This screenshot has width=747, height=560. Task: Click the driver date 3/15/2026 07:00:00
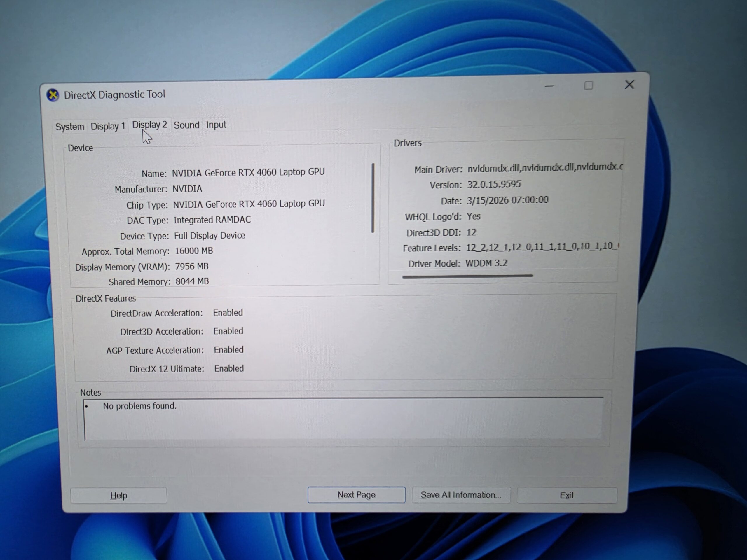pos(507,200)
